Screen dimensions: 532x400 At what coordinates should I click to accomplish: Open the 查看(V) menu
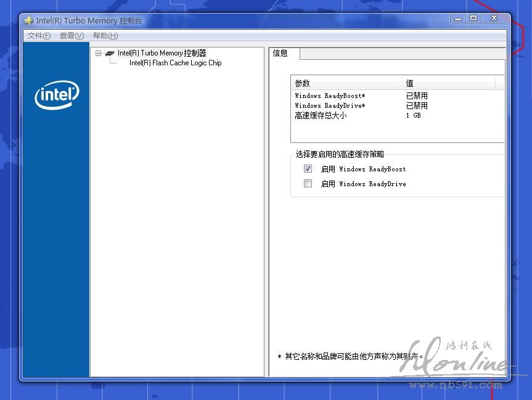pyautogui.click(x=72, y=36)
